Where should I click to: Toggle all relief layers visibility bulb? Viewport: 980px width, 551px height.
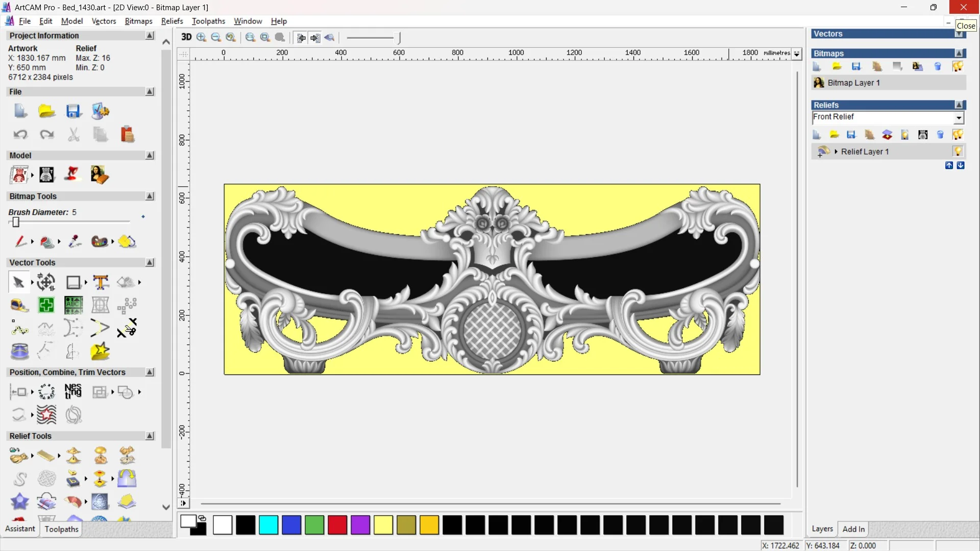957,135
